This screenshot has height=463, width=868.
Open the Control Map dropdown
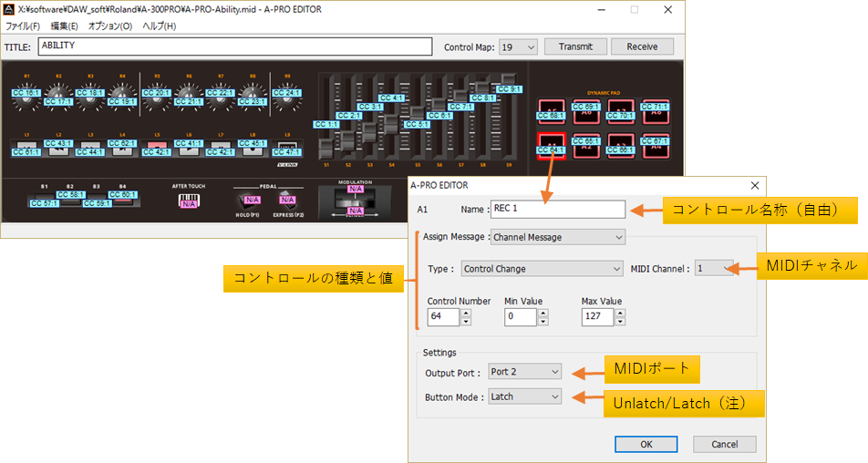click(x=518, y=46)
